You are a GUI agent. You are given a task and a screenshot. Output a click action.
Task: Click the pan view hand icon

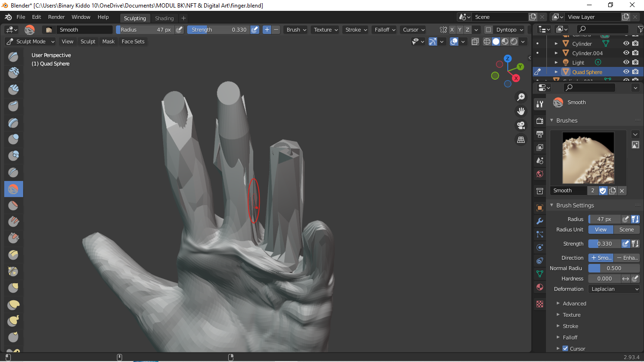pyautogui.click(x=521, y=111)
